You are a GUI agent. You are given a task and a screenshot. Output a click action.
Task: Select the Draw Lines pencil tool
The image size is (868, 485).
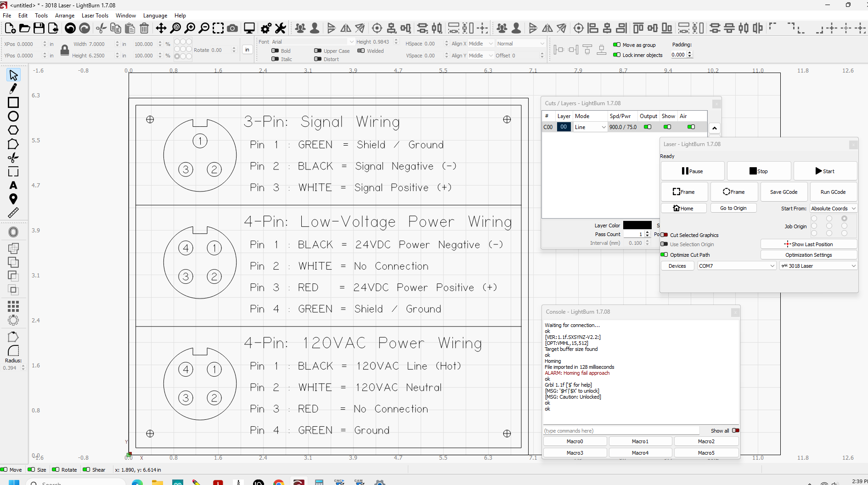13,88
